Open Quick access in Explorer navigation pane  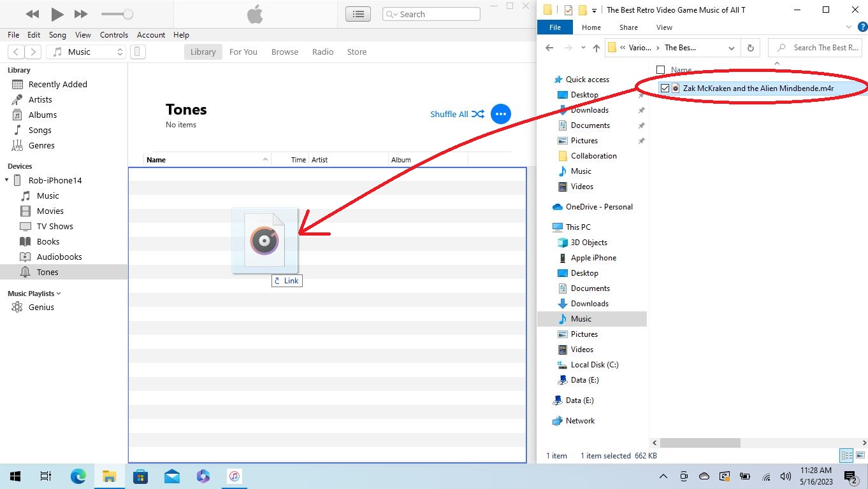587,80
